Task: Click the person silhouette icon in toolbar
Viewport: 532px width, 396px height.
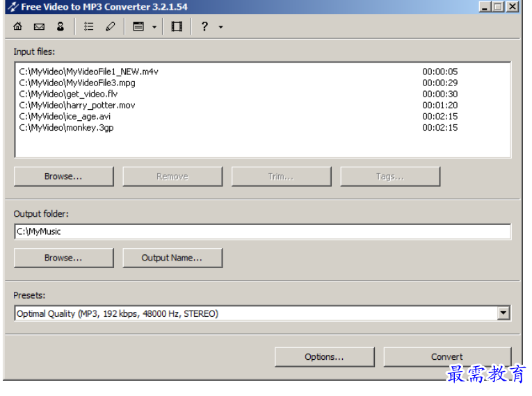Action: click(61, 26)
